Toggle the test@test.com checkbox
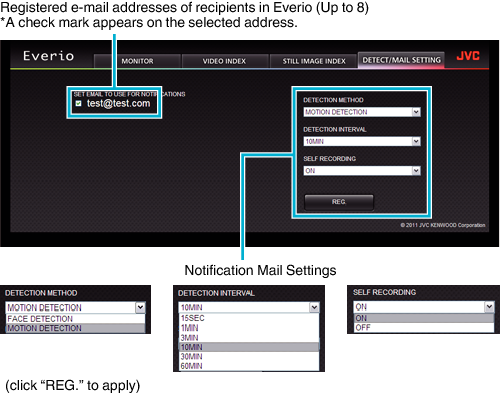 (x=78, y=103)
